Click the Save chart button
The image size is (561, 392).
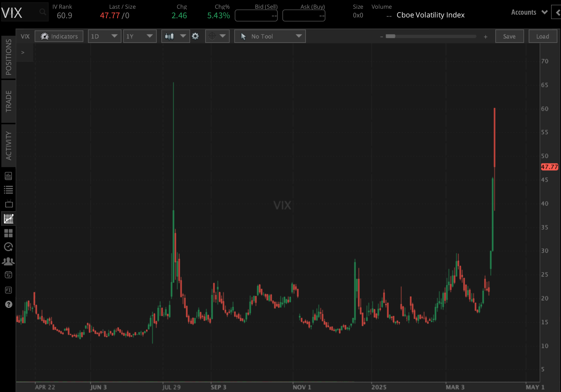[509, 36]
